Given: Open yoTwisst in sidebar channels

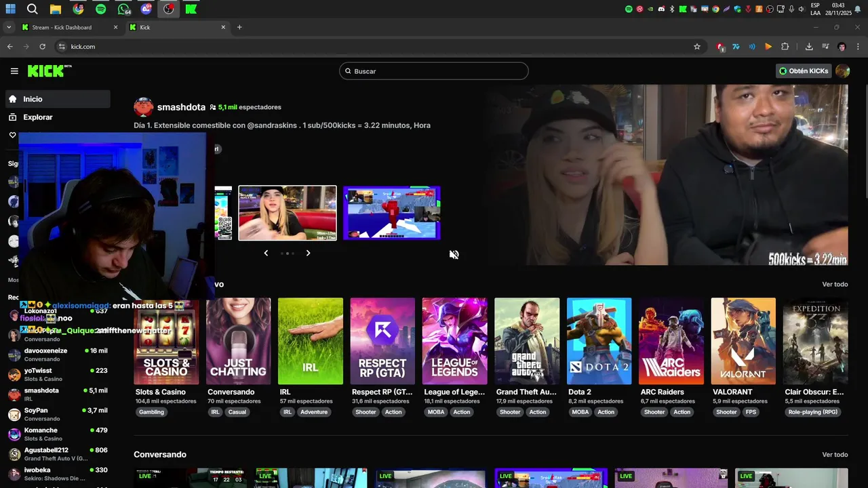Looking at the screenshot, I should (58, 375).
